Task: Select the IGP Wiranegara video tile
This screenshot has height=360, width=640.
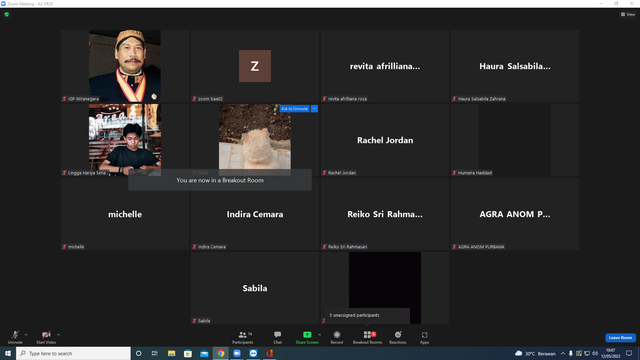Action: pos(125,66)
